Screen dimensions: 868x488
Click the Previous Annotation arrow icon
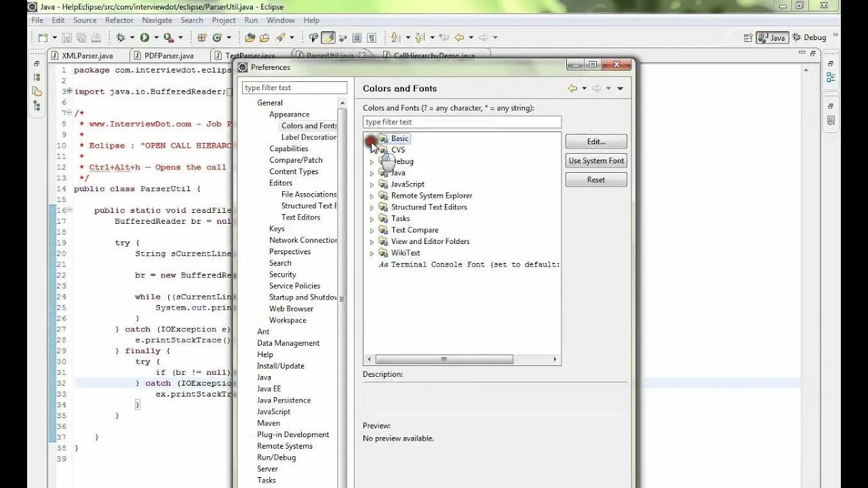pos(418,38)
